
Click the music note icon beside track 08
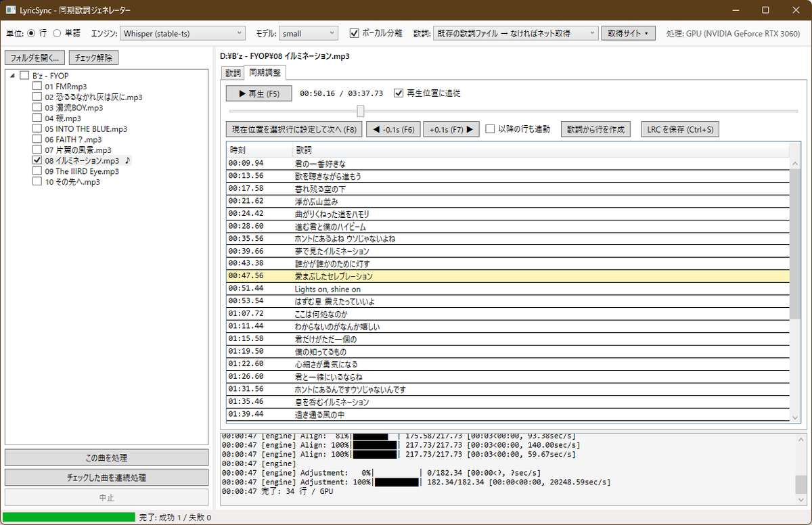click(128, 160)
